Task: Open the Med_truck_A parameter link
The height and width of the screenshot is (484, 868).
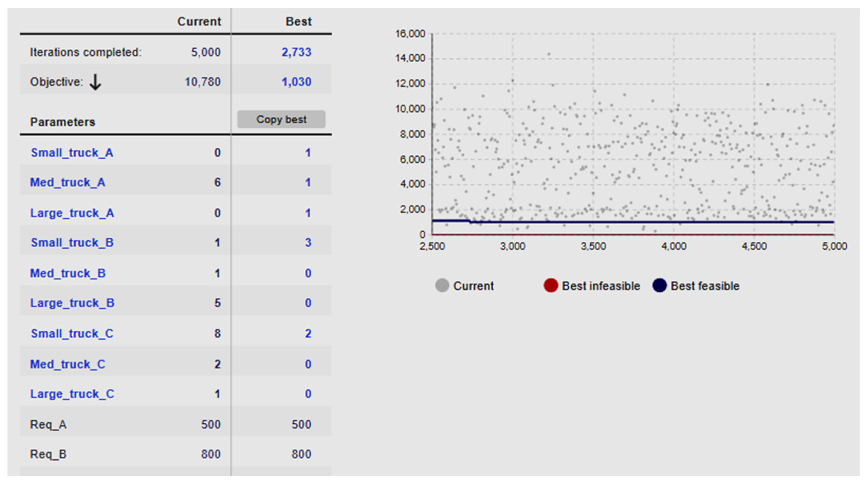Action: pos(68,182)
